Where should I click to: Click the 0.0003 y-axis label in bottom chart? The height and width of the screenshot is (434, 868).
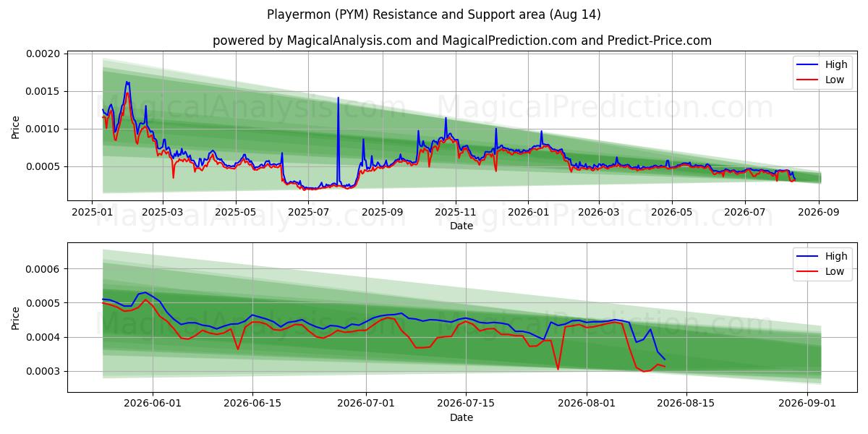(x=44, y=372)
